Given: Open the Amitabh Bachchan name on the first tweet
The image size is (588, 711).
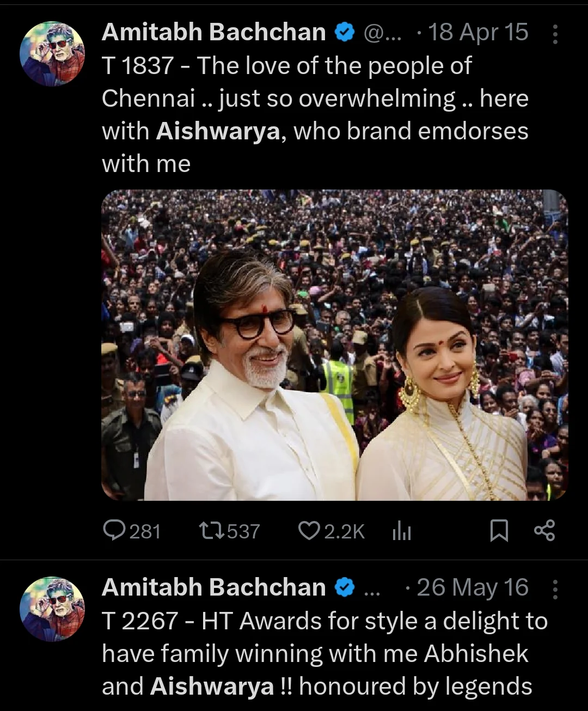Looking at the screenshot, I should pos(213,33).
